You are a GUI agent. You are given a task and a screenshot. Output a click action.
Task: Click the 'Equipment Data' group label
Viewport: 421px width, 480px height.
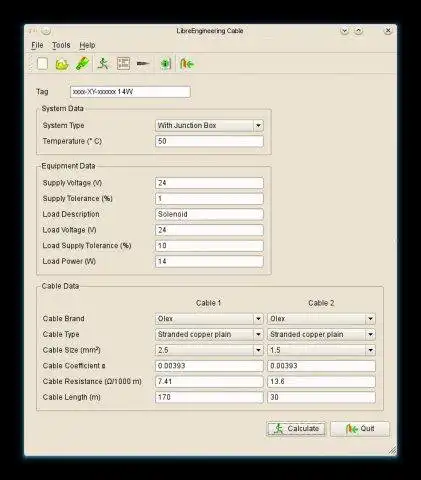point(68,166)
